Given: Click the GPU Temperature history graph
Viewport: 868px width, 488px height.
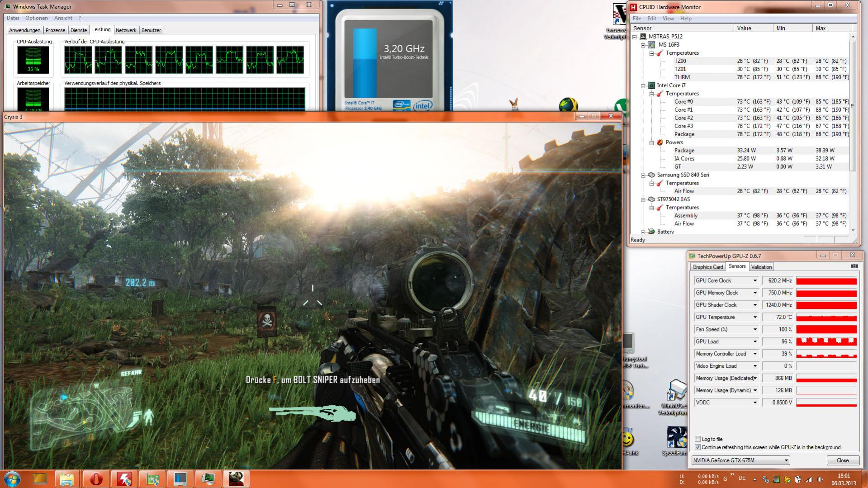Looking at the screenshot, I should 826,317.
